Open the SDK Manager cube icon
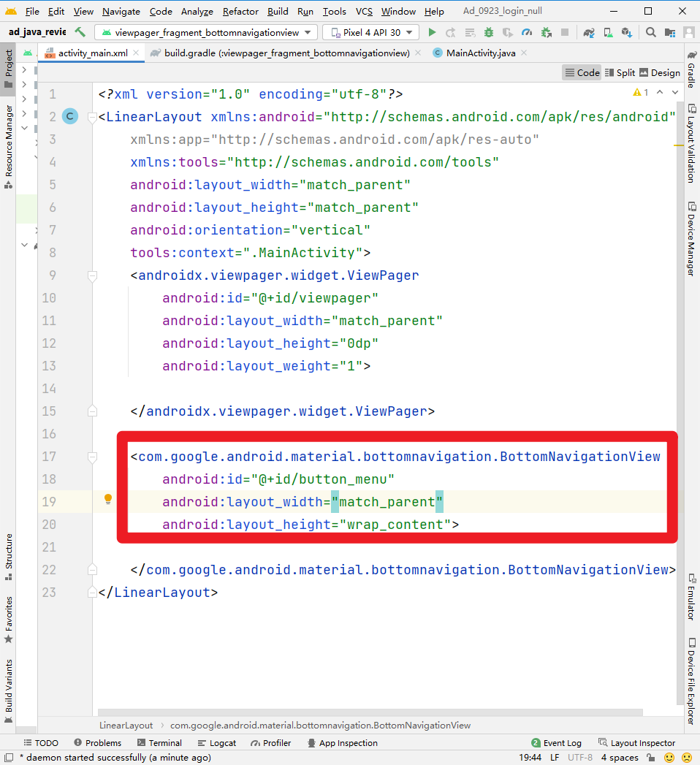Viewport: 700px width, 765px height. pyautogui.click(x=627, y=32)
